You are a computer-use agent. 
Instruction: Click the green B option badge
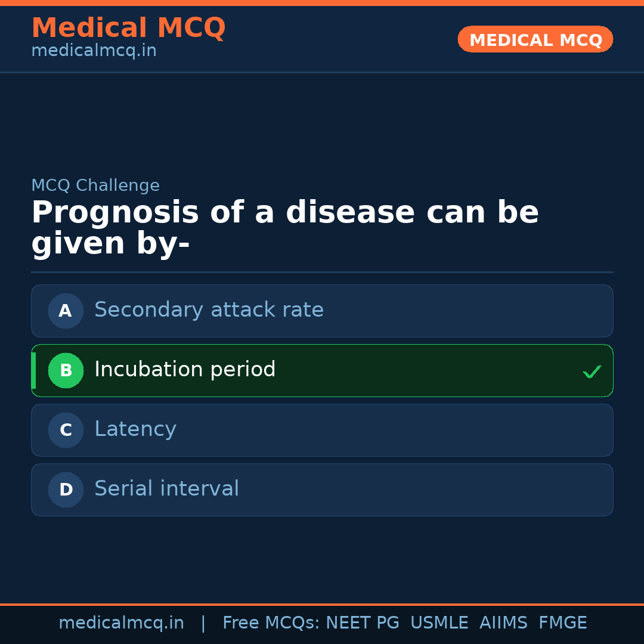(66, 370)
